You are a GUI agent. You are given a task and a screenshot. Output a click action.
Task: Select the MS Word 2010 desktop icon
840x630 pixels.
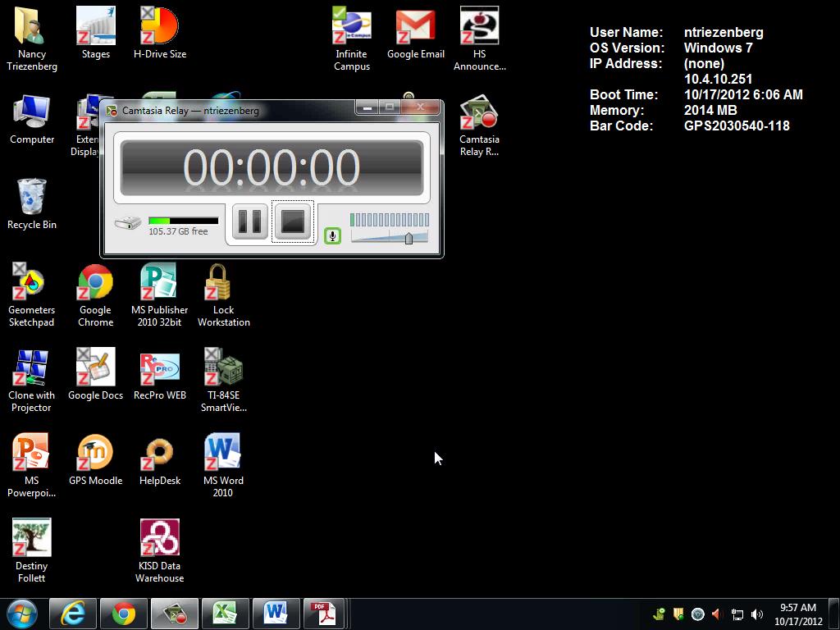click(223, 465)
